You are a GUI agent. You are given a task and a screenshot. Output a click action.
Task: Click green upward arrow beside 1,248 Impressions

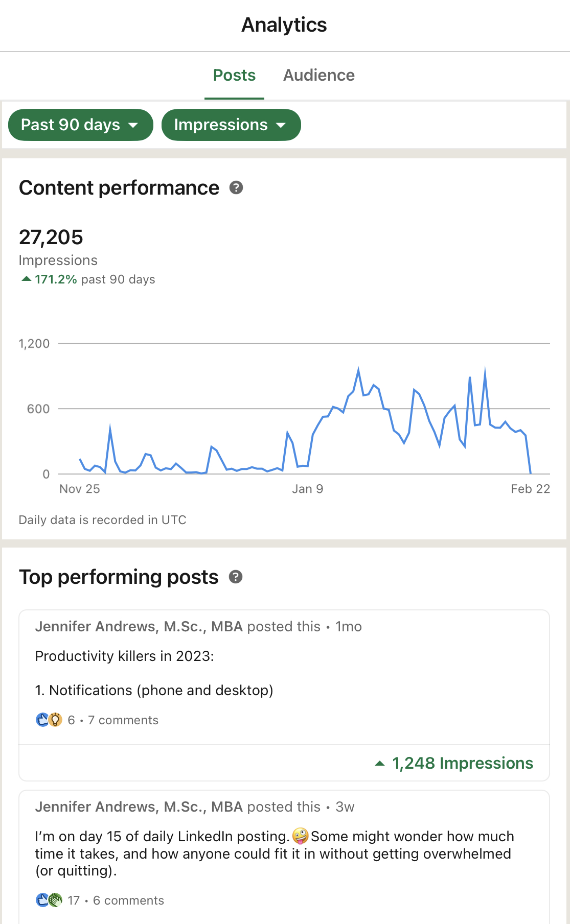tap(380, 763)
